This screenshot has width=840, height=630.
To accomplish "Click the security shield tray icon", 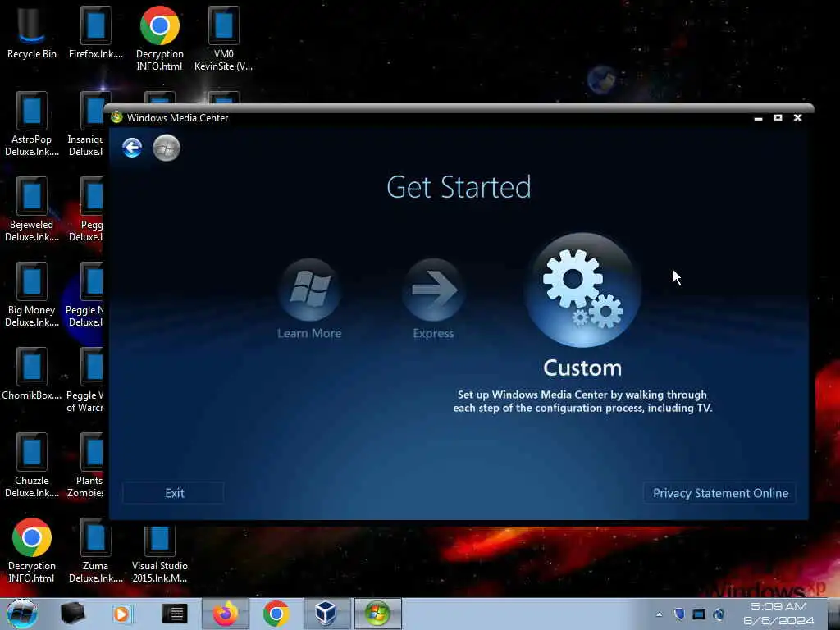I will pyautogui.click(x=678, y=614).
